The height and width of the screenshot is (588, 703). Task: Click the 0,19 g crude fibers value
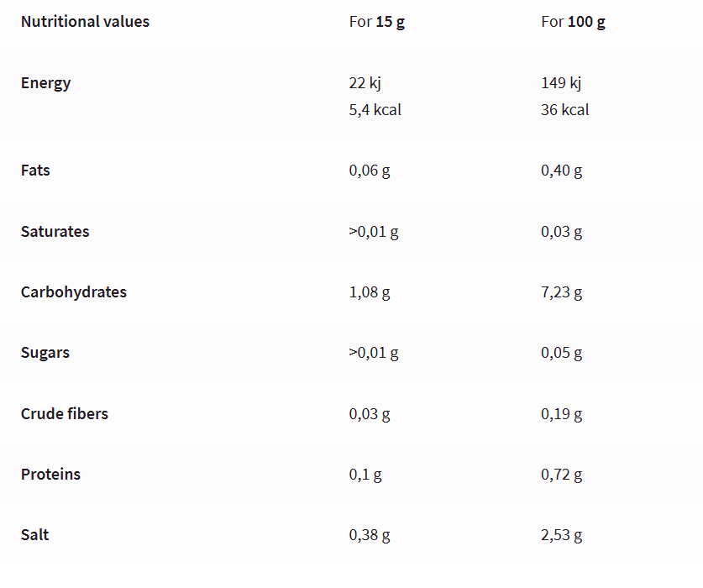coord(561,414)
